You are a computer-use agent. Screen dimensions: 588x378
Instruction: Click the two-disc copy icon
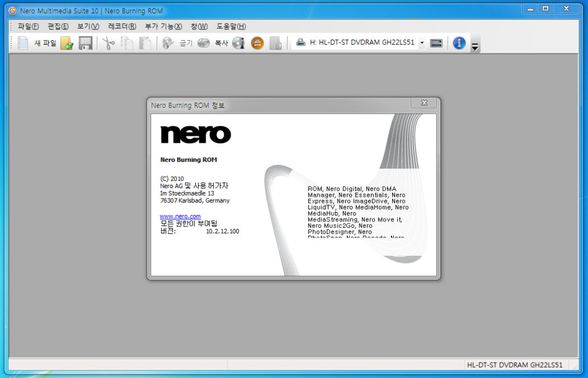click(204, 43)
